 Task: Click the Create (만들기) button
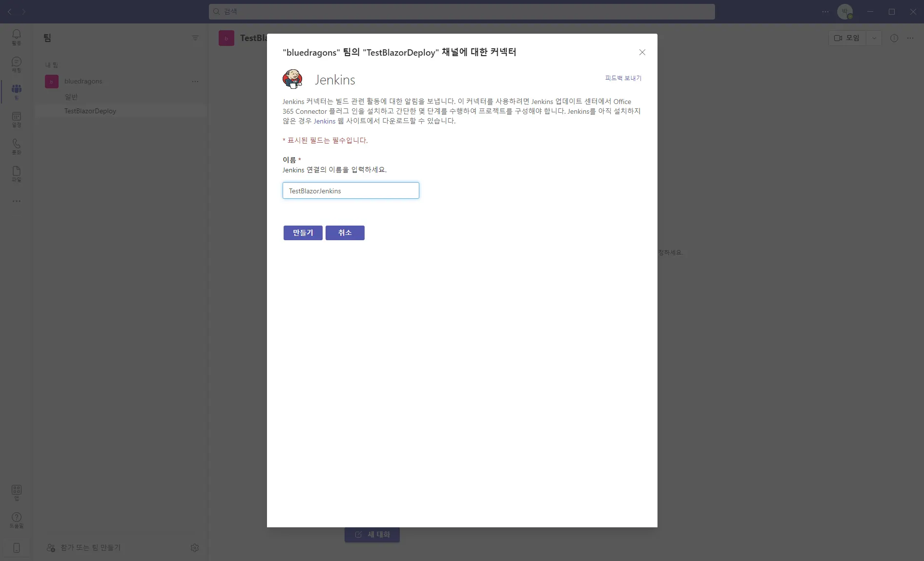tap(303, 233)
